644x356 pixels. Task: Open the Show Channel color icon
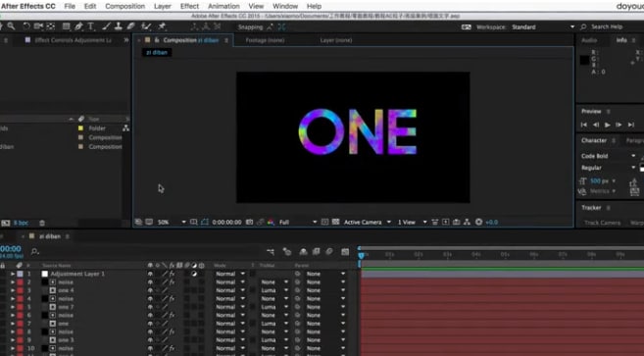pyautogui.click(x=271, y=222)
